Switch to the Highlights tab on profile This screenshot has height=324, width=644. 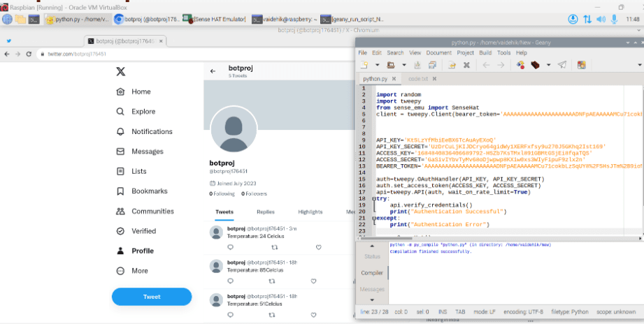(x=310, y=212)
